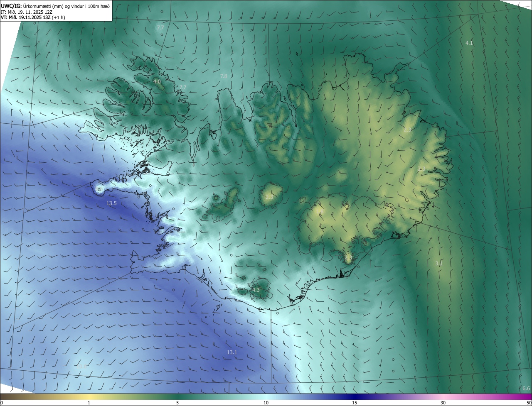The height and width of the screenshot is (406, 532).
Task: Click the 13.1 value label
Action: (232, 352)
